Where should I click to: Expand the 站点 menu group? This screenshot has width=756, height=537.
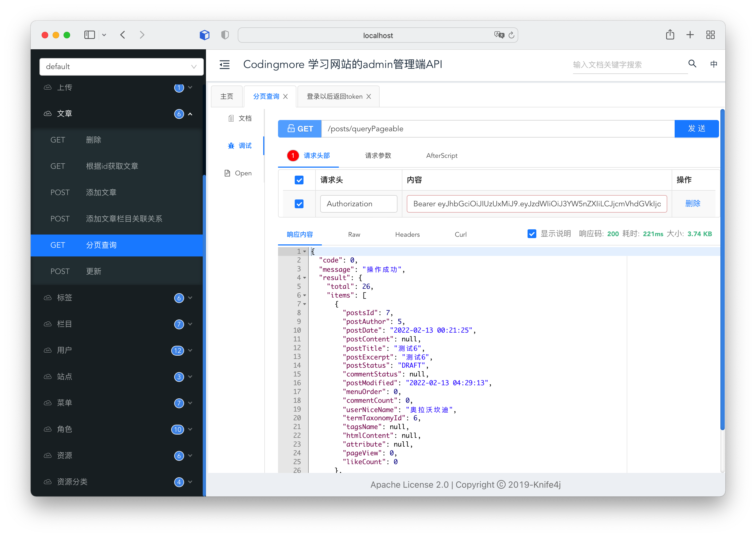tap(190, 377)
